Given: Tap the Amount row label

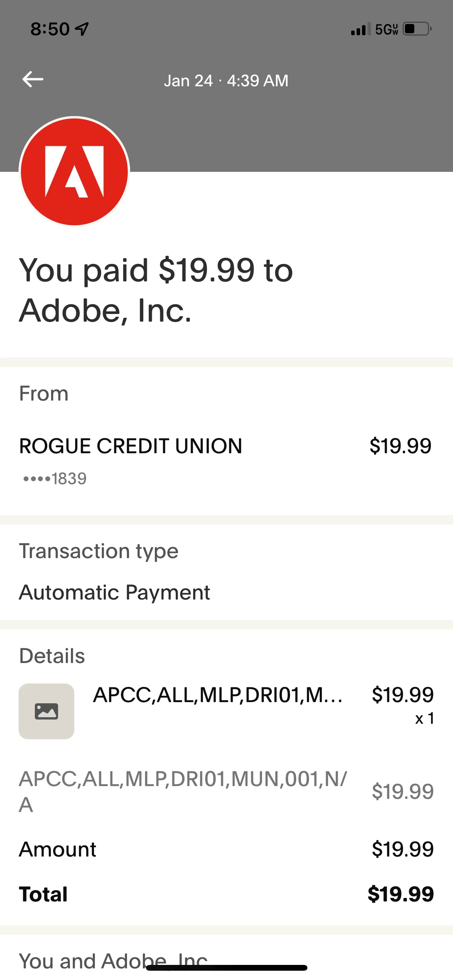Looking at the screenshot, I should click(58, 849).
